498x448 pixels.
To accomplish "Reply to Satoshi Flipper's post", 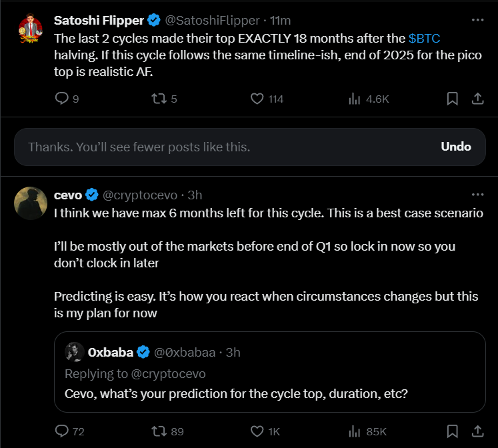I will (62, 99).
